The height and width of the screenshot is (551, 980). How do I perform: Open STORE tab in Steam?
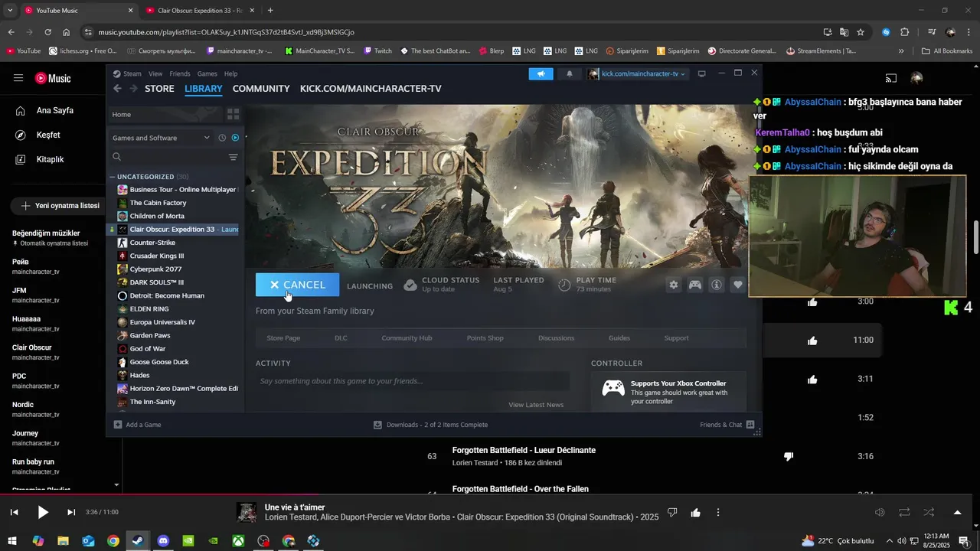[159, 89]
